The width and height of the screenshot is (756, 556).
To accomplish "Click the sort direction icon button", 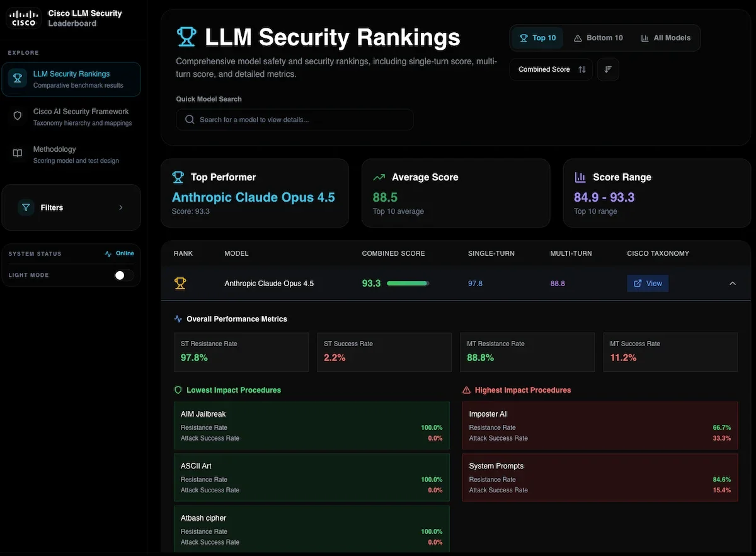I will point(608,69).
